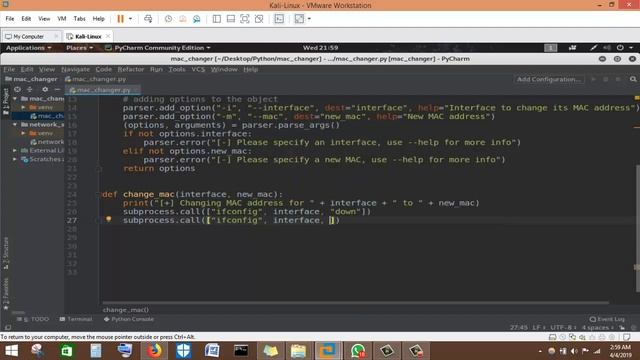Open the snapshot manager icon
The image size is (640, 360).
point(197,19)
